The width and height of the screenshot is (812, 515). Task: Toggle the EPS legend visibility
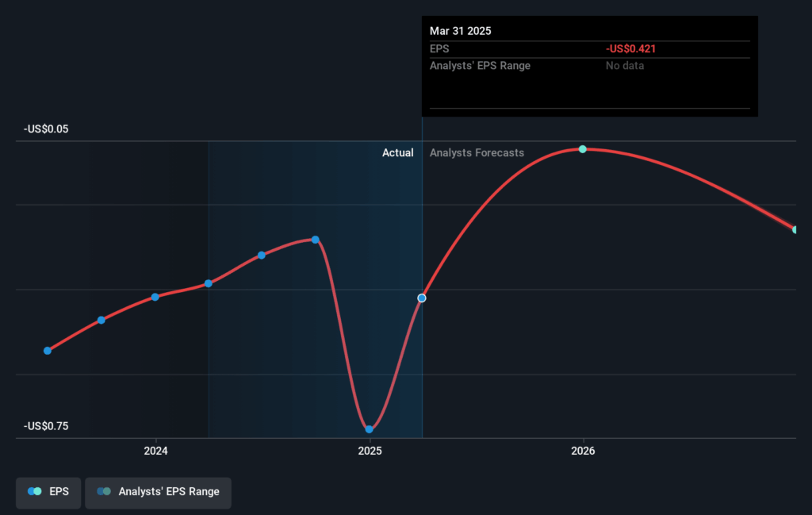click(48, 492)
